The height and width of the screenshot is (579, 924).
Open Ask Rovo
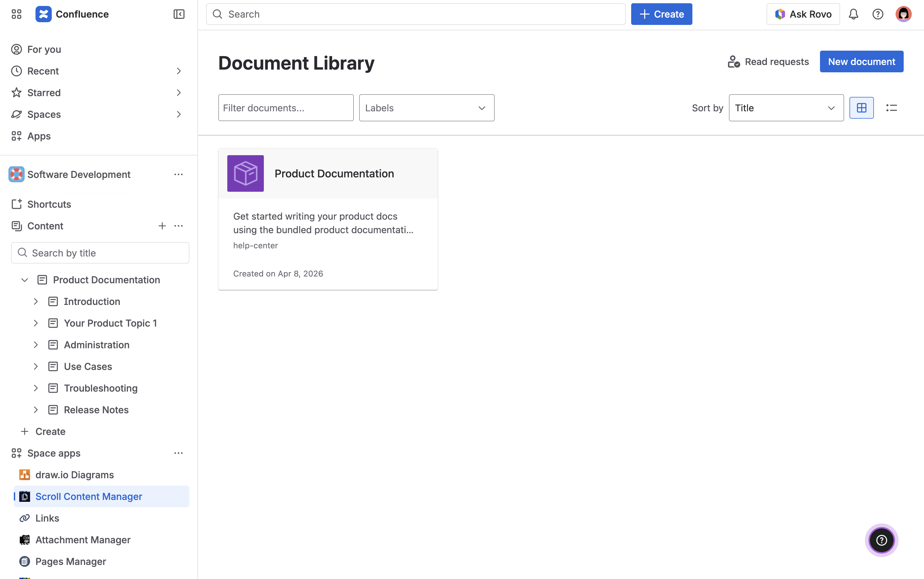(803, 14)
